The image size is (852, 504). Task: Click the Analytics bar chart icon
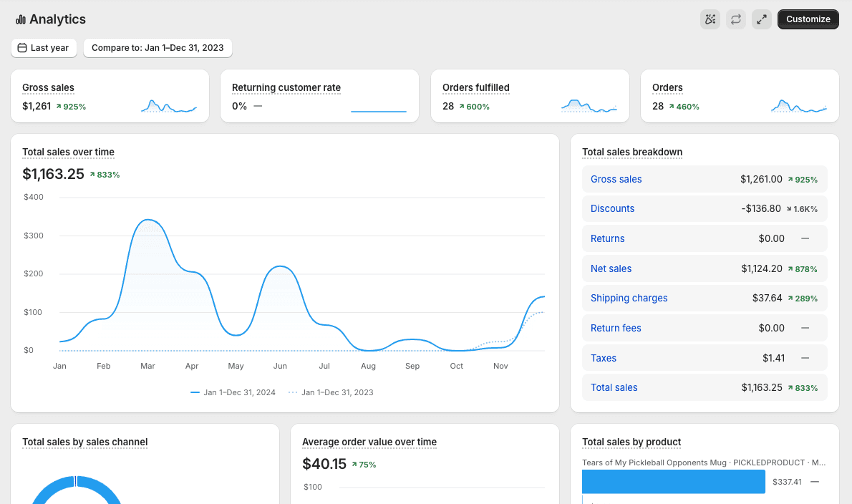pos(21,19)
